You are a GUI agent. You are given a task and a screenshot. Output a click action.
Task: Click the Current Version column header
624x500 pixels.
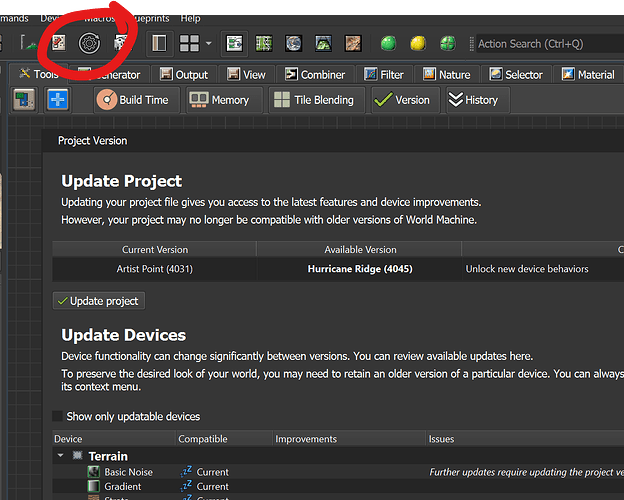click(155, 250)
